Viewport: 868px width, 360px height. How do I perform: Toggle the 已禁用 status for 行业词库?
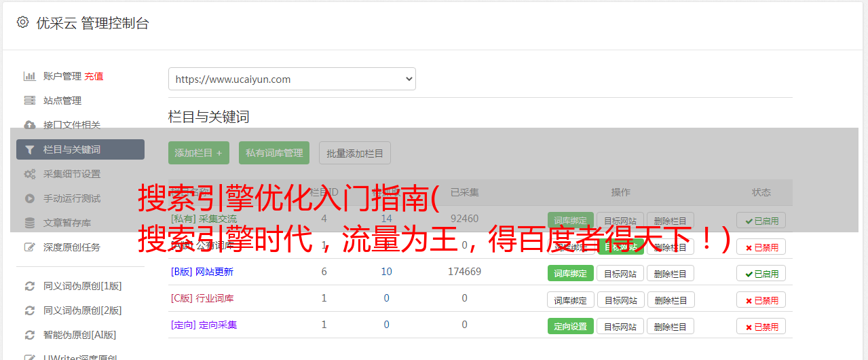click(x=761, y=300)
